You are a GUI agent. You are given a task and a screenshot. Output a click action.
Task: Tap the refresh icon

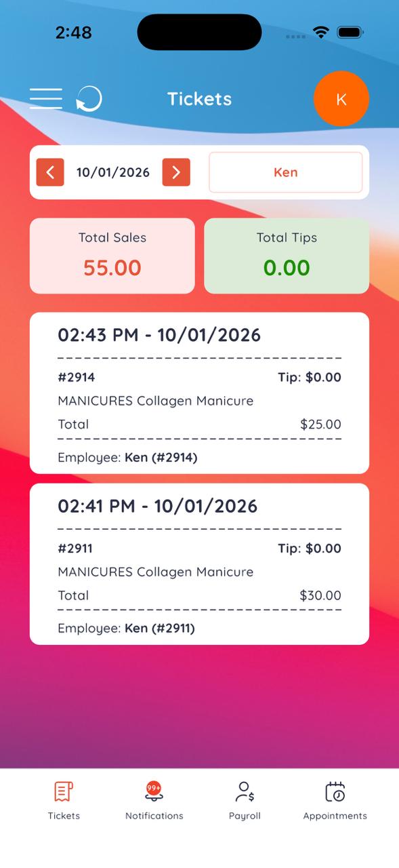(x=89, y=99)
